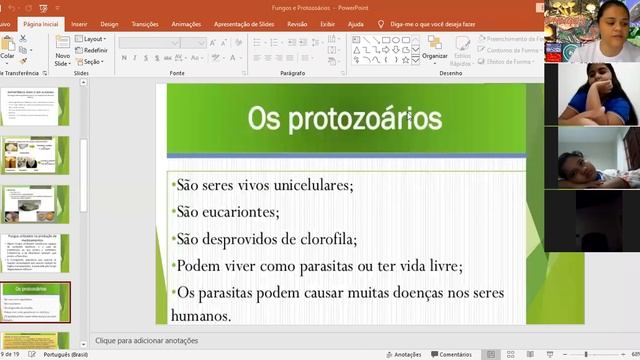This screenshot has width=640, height=360.
Task: Click the spell check status icon
Action: point(32,354)
